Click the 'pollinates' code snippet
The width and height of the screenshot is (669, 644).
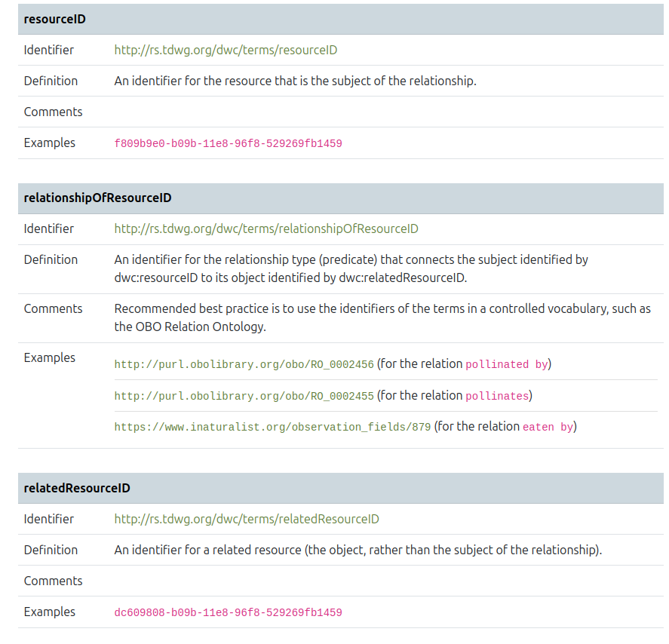point(496,397)
